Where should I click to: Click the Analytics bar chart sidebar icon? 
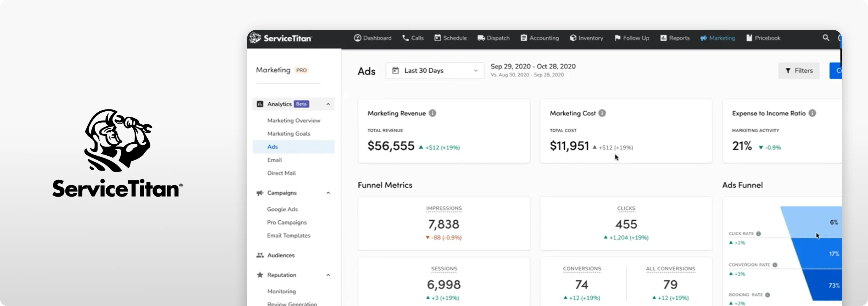click(260, 104)
